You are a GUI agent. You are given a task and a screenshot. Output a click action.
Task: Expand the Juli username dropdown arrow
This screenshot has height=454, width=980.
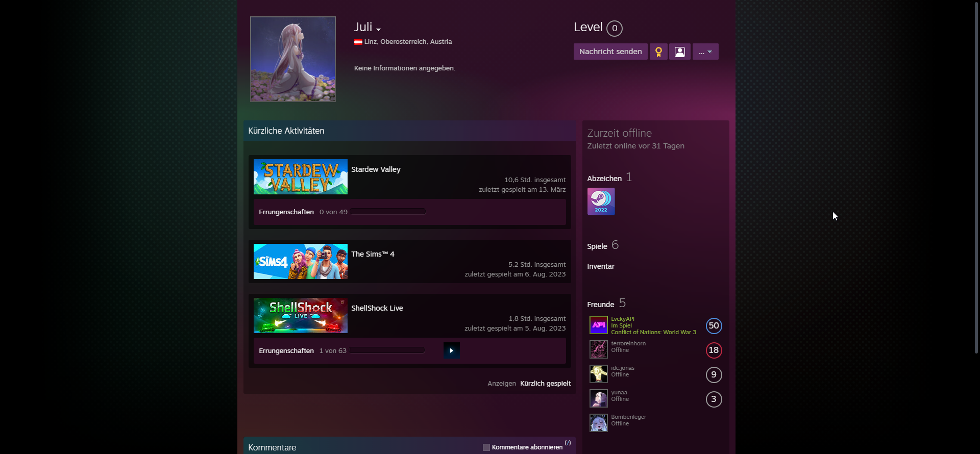click(x=378, y=30)
